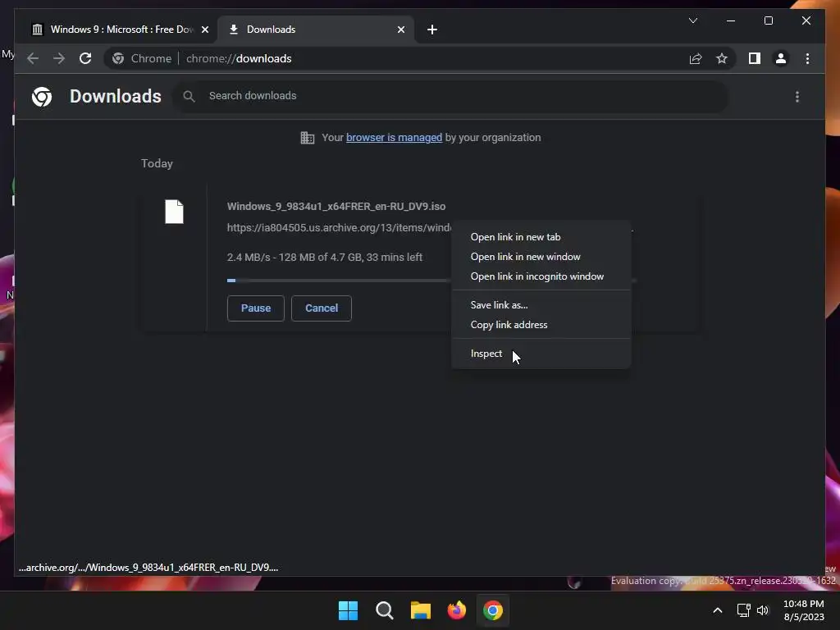Open Windows Start menu

(x=348, y=610)
